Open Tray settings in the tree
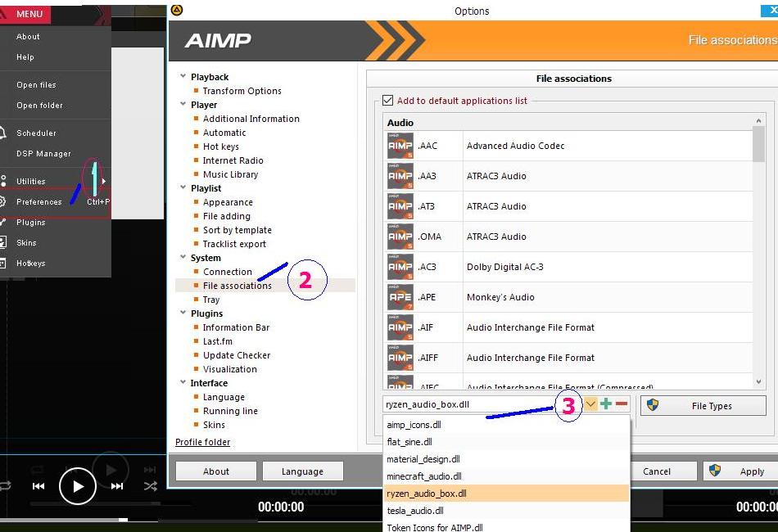This screenshot has height=532, width=778. click(210, 300)
